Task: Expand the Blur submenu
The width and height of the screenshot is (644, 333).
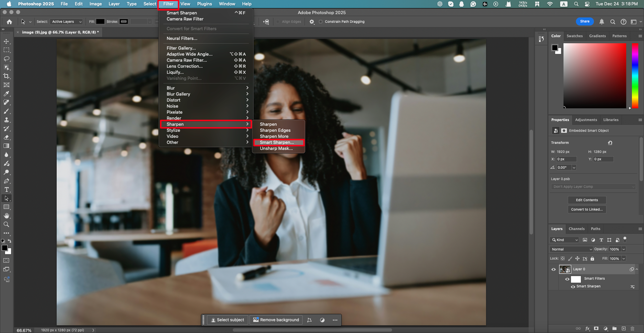Action: [206, 88]
